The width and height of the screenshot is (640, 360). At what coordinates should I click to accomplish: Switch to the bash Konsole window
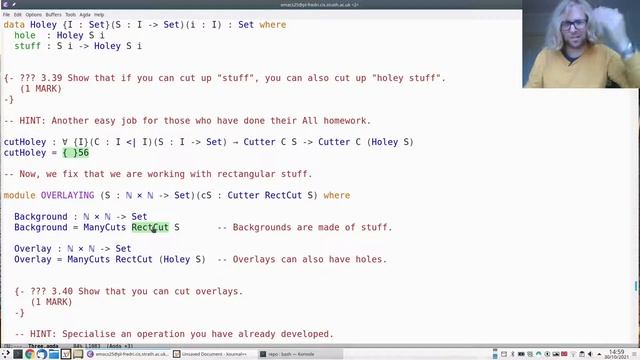301,354
